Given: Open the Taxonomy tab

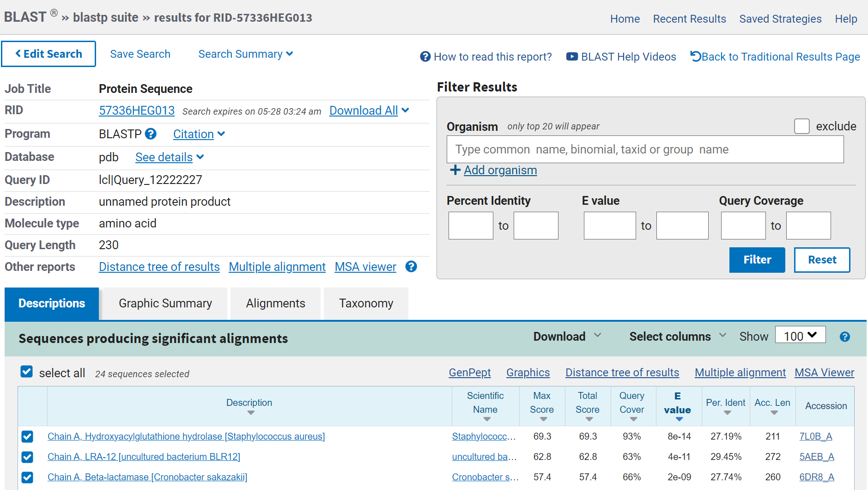Looking at the screenshot, I should (366, 304).
